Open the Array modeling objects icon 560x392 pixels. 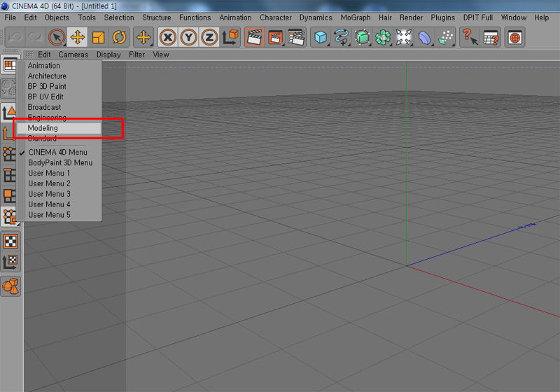(382, 37)
